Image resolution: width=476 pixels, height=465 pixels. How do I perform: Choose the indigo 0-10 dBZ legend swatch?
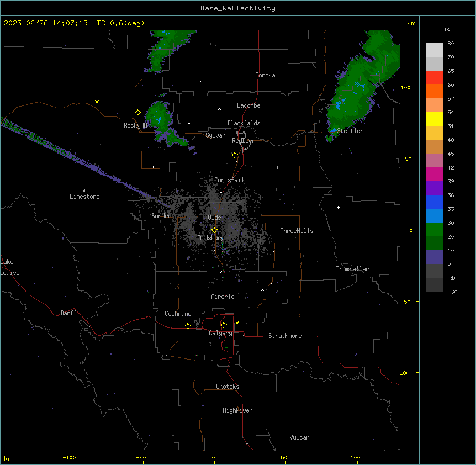point(434,257)
